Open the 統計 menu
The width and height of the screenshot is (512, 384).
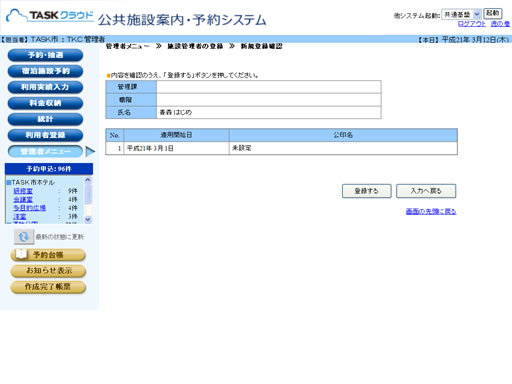[x=45, y=119]
